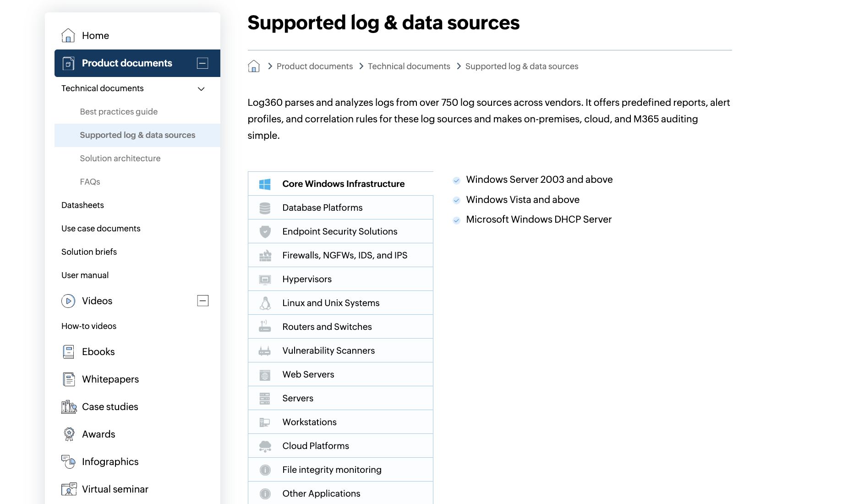The image size is (864, 504).
Task: Click the Product documents page icon
Action: (68, 63)
